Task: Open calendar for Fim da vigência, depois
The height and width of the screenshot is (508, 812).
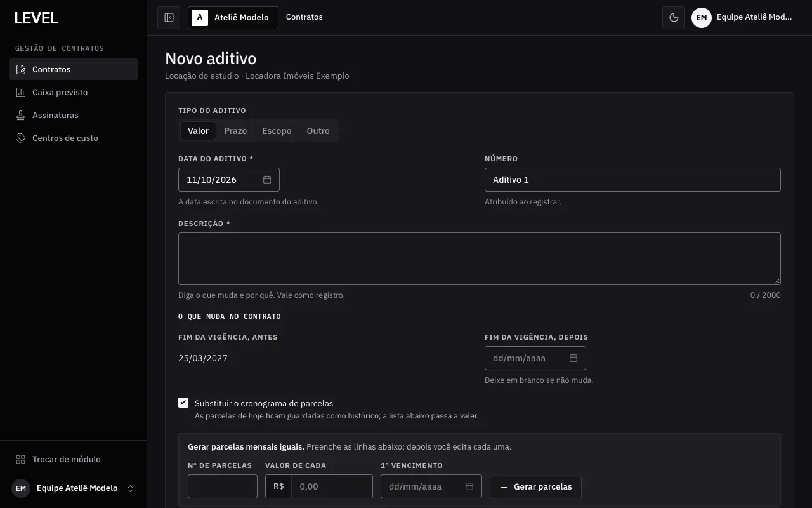Action: 573,358
